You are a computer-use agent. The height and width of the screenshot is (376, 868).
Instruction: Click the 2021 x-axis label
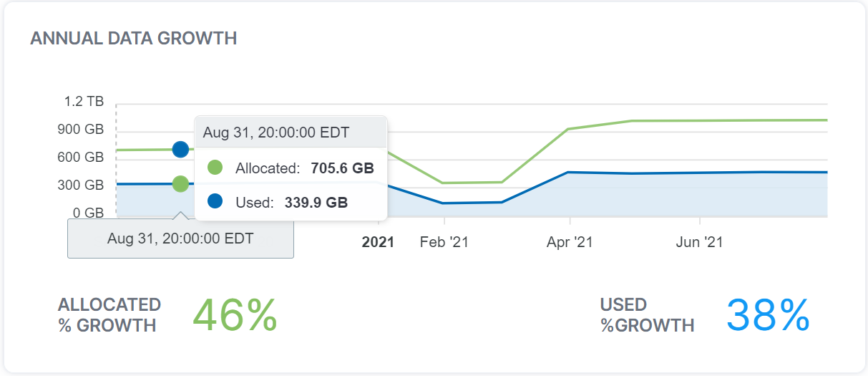[x=378, y=242]
